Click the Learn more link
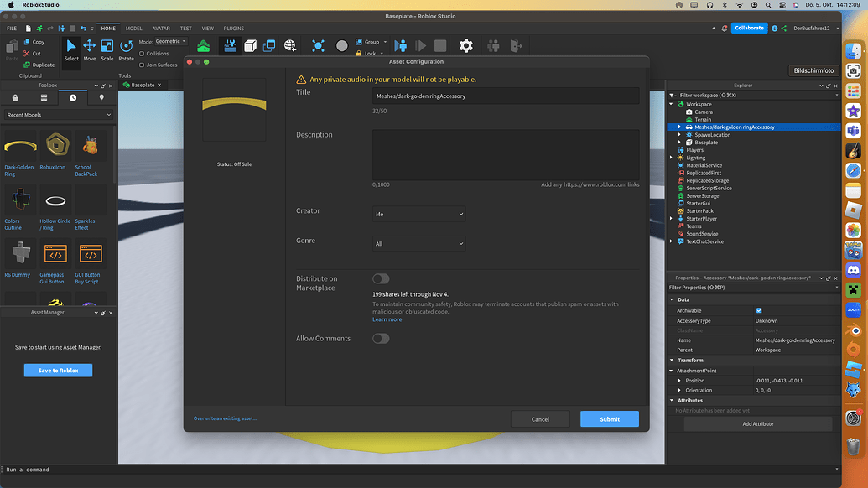Screen dimensions: 868x488 coord(387,319)
